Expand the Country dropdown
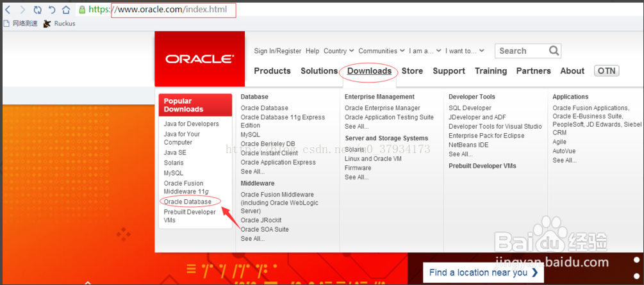644x285 pixels. click(339, 51)
